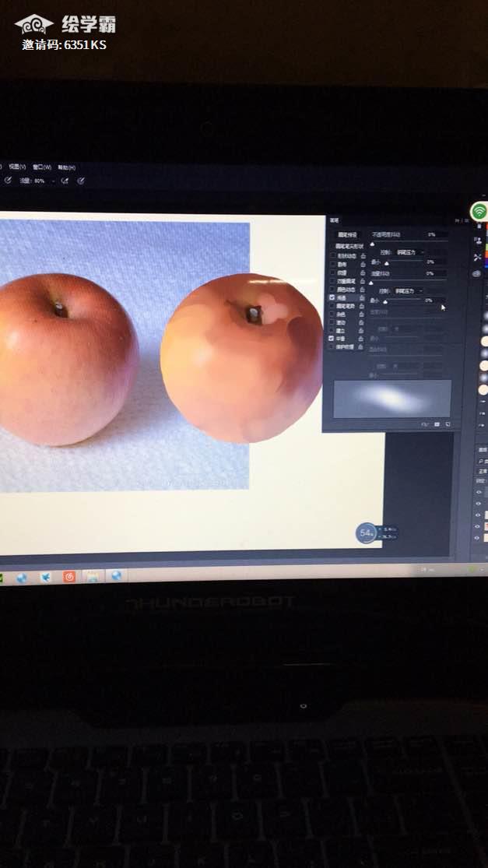
Task: Toggle the lock icon beside Shape Dynamics
Action: (363, 256)
